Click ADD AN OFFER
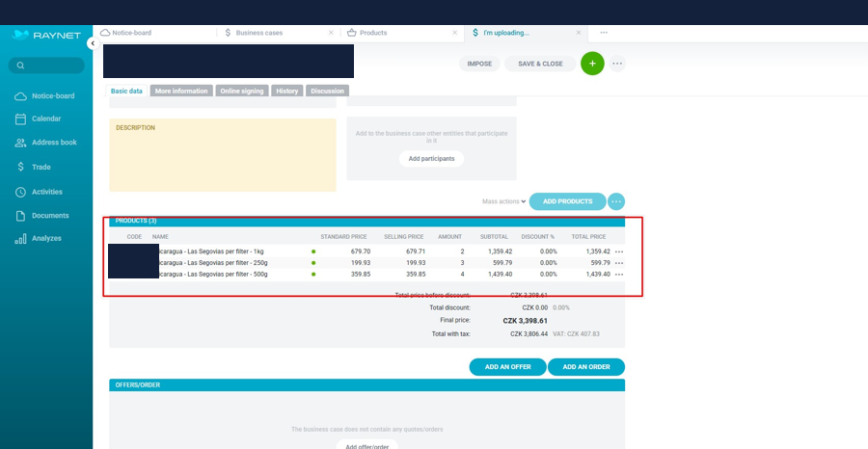868x449 pixels. click(507, 367)
